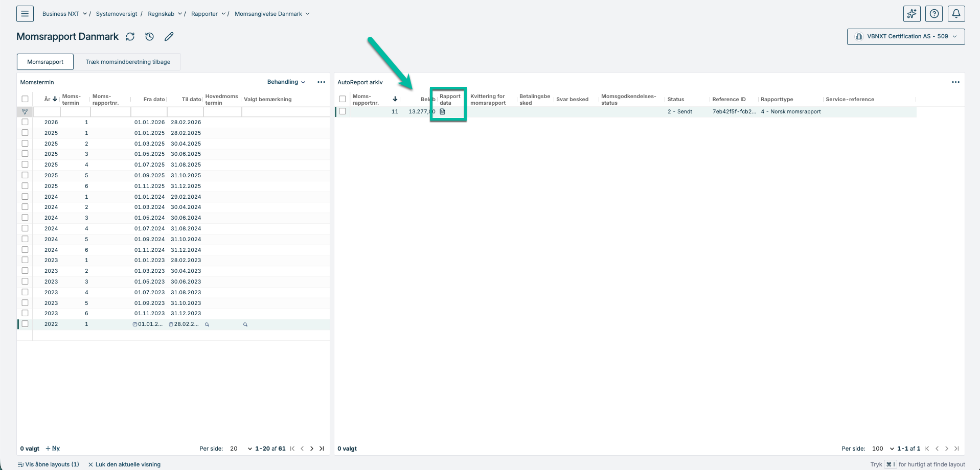Open AutoReport arkiv more options menu
This screenshot has height=470, width=980.
[955, 82]
